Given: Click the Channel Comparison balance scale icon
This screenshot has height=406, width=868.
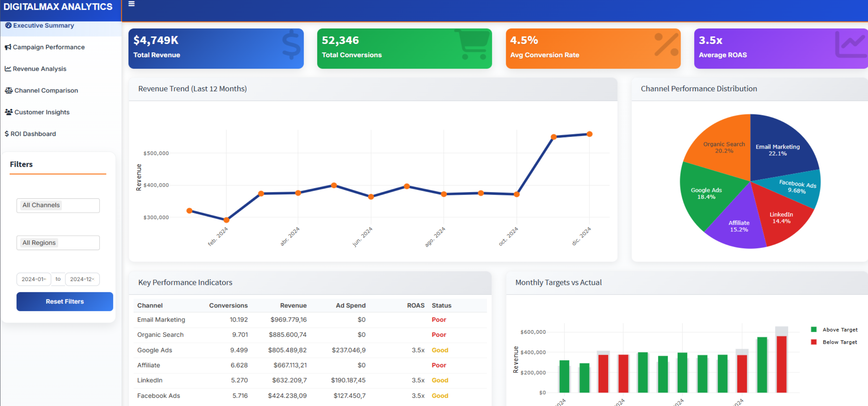Looking at the screenshot, I should coord(9,90).
